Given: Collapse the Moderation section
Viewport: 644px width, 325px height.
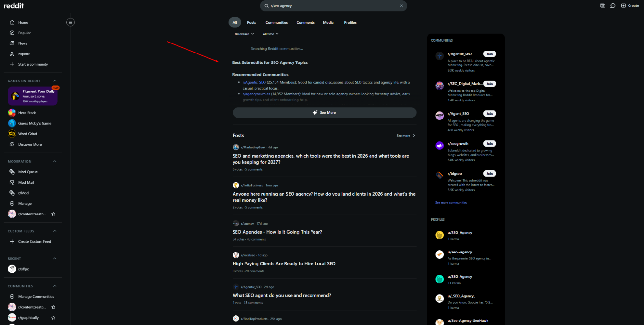Looking at the screenshot, I should [x=55, y=161].
